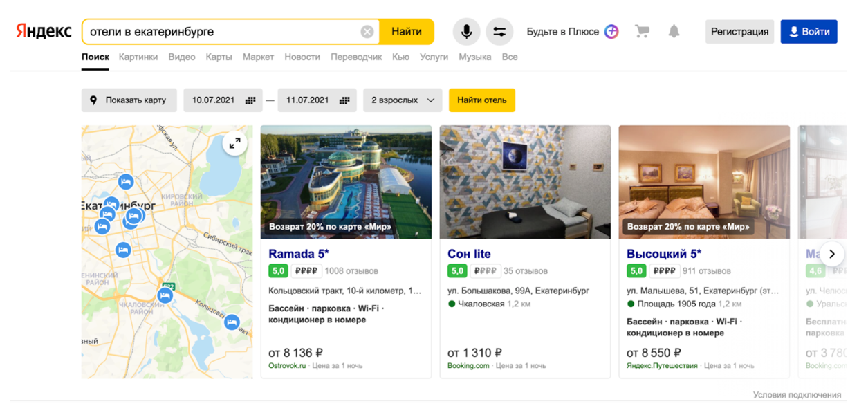Open the Карты tab
Viewport: 868px width, 415px height.
(x=219, y=57)
